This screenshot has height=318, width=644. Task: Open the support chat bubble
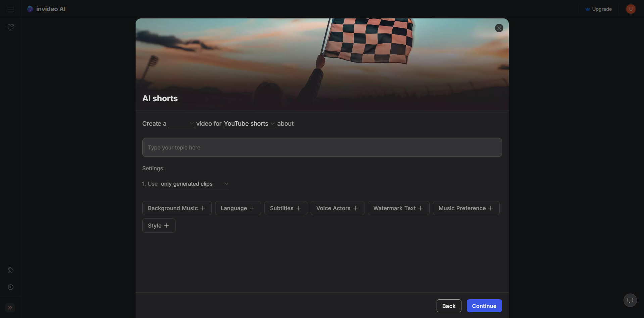630,300
